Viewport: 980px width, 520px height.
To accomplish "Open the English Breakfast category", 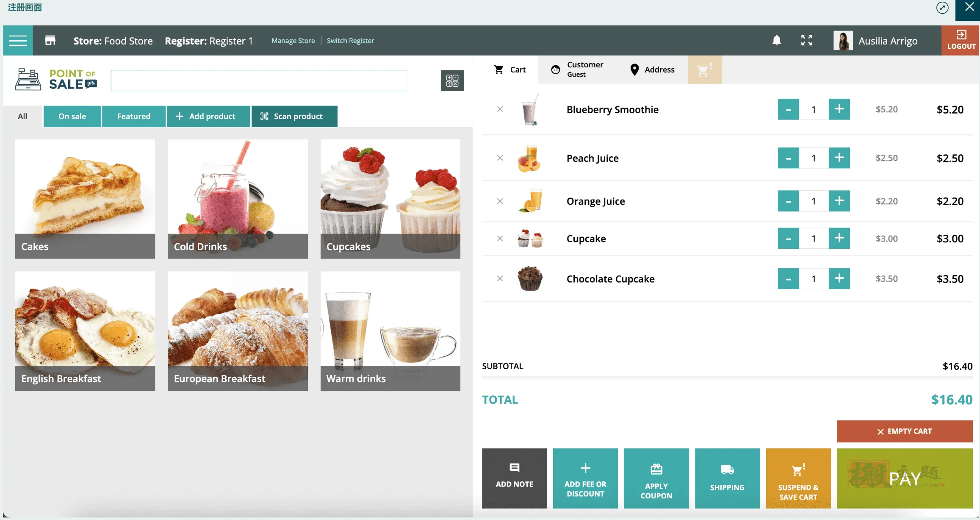I will tap(85, 331).
